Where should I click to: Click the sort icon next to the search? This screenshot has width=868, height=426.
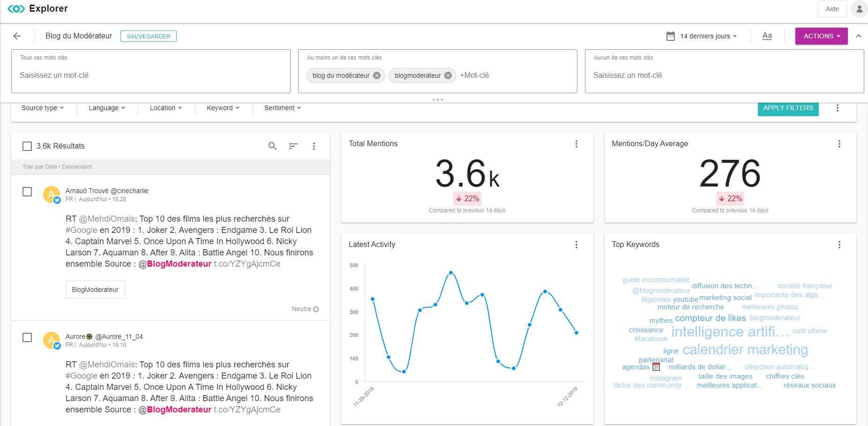293,146
